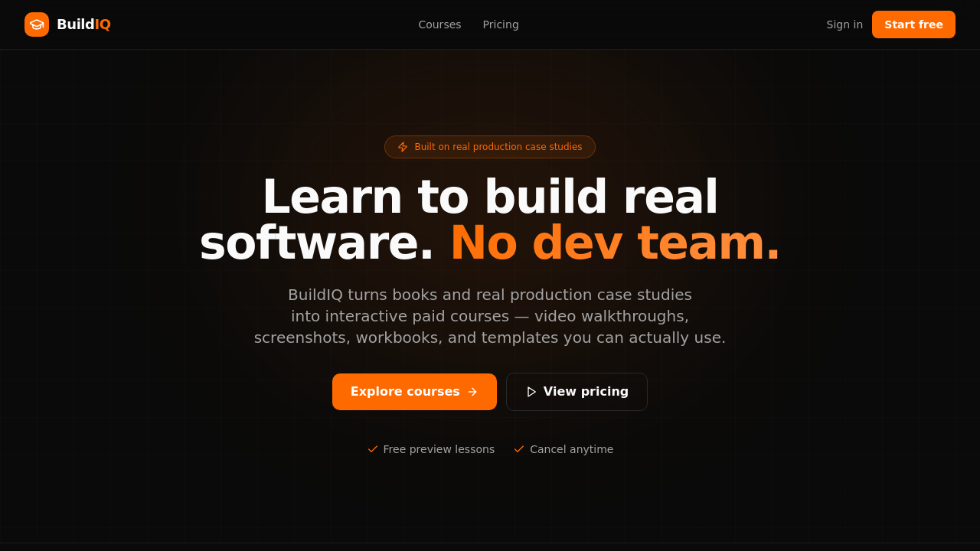This screenshot has width=980, height=551.
Task: Click the checkmark beside Free preview lessons
Action: pos(373,449)
